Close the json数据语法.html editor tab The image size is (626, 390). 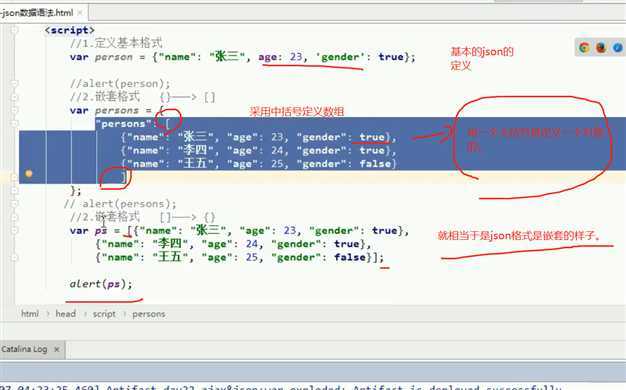(80, 13)
